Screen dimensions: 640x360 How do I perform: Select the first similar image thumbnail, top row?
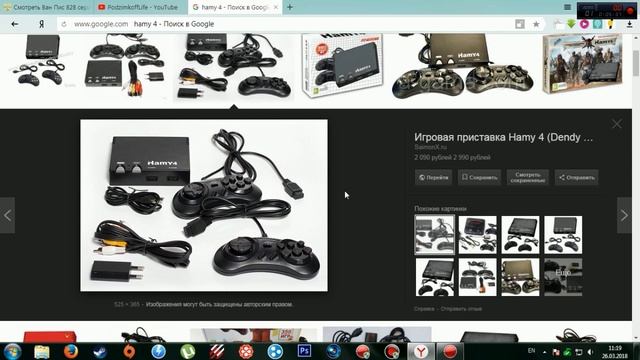(x=435, y=235)
